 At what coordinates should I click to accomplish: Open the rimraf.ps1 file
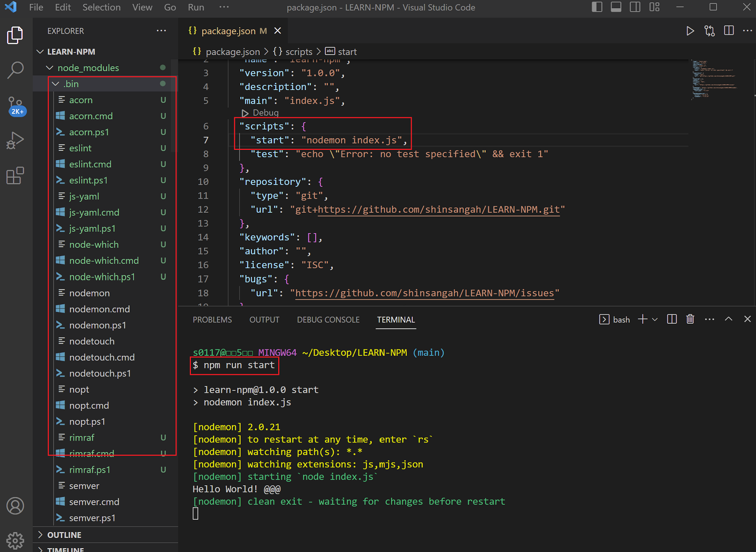click(105, 470)
